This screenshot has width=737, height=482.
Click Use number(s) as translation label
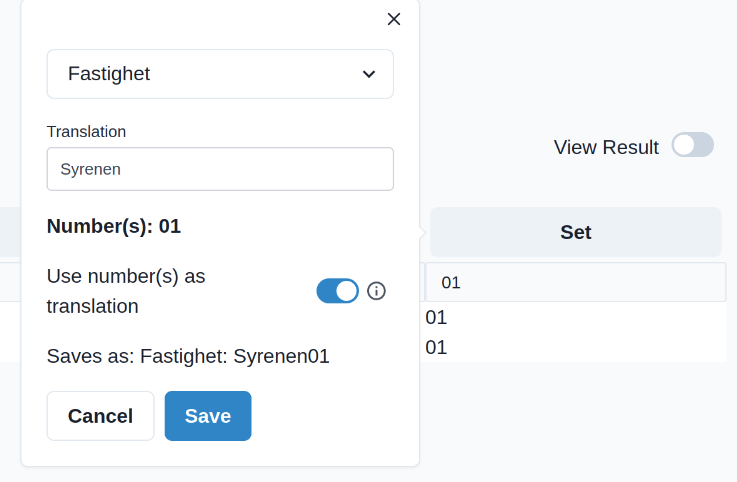pos(126,291)
